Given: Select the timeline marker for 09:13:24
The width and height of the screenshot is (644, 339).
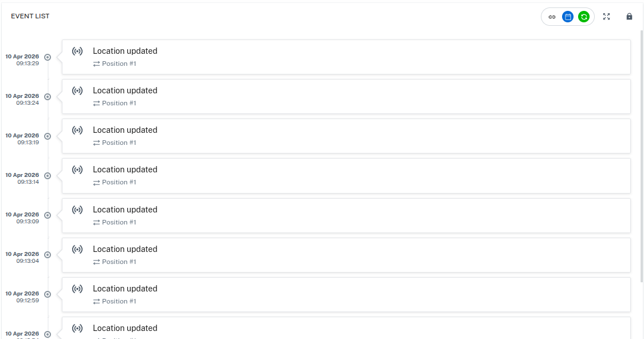Looking at the screenshot, I should (x=48, y=97).
